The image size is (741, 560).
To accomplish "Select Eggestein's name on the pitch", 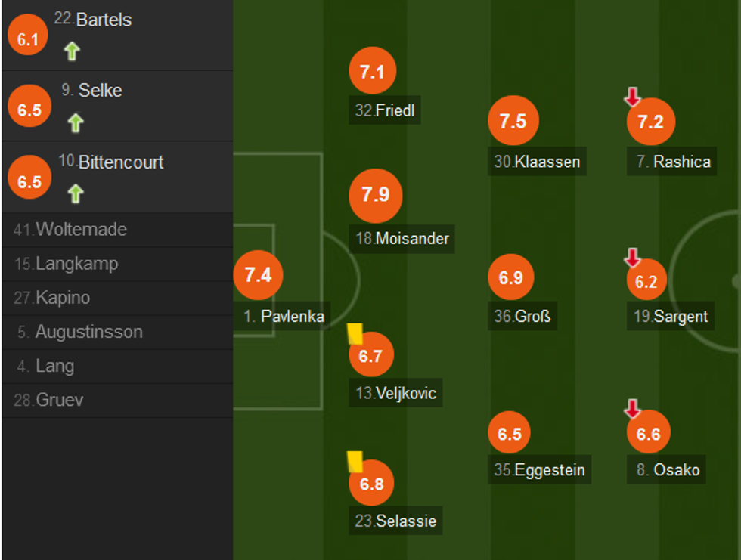I will [x=539, y=470].
